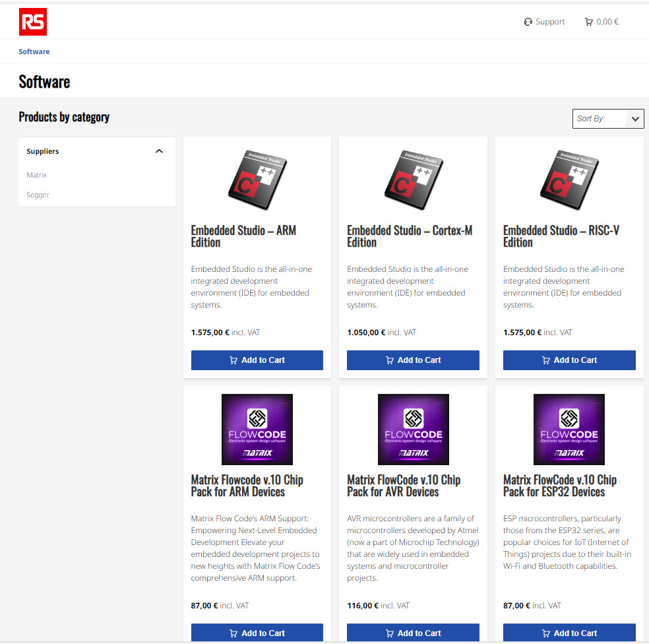Click the Embedded Studio RISC-V product thumbnail

569,179
